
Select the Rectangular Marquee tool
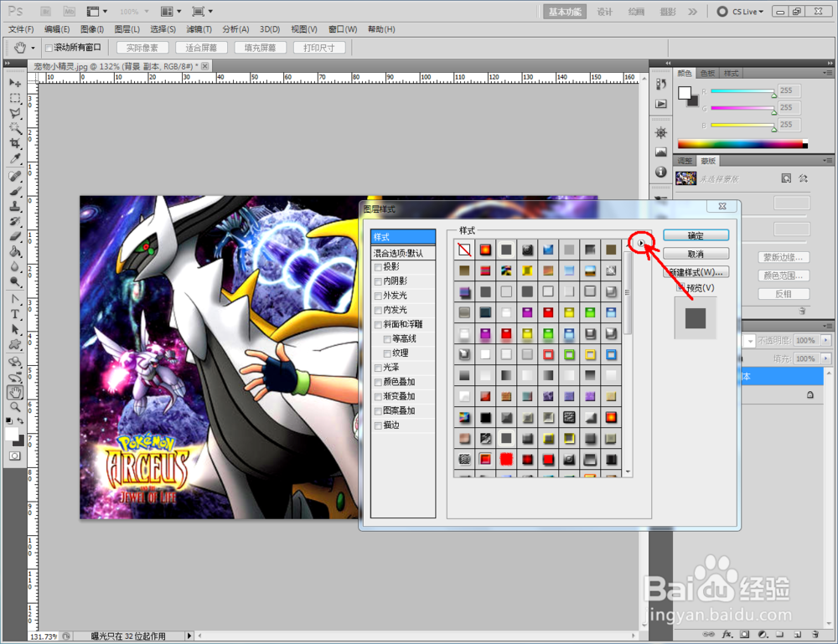click(15, 98)
